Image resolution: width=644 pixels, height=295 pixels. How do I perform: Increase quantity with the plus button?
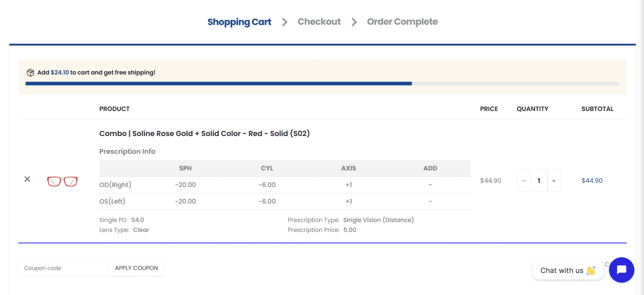[x=554, y=181]
